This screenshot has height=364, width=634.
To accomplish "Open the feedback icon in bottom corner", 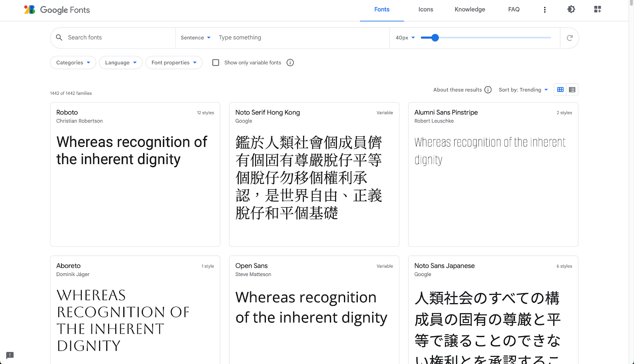I will [x=10, y=355].
